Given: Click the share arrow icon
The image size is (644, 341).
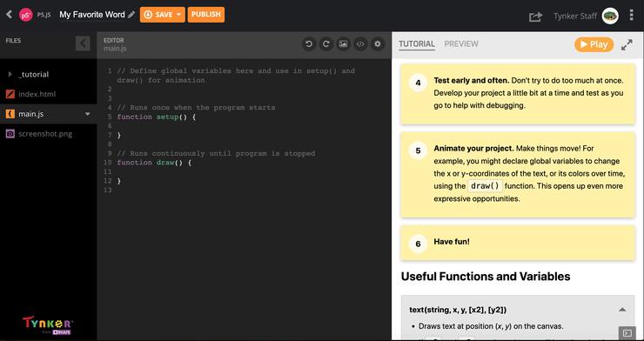Looking at the screenshot, I should [535, 17].
